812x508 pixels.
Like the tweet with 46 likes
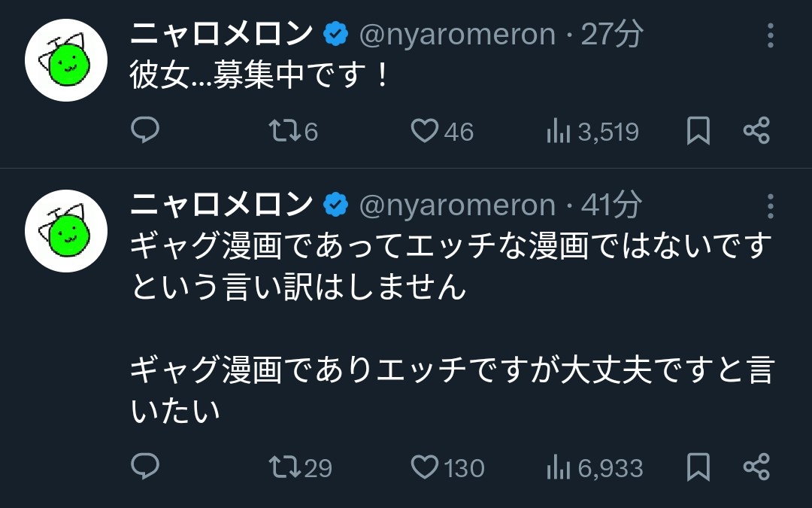pos(425,131)
